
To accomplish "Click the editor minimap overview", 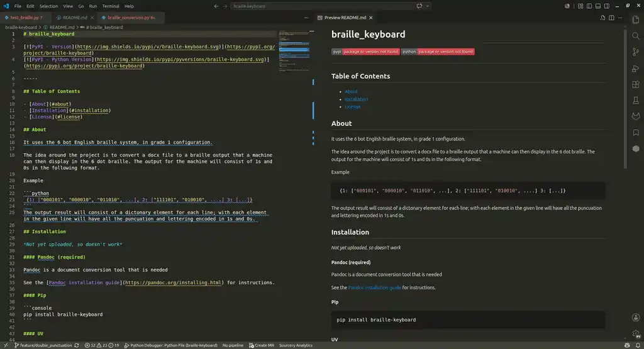I will point(294,51).
